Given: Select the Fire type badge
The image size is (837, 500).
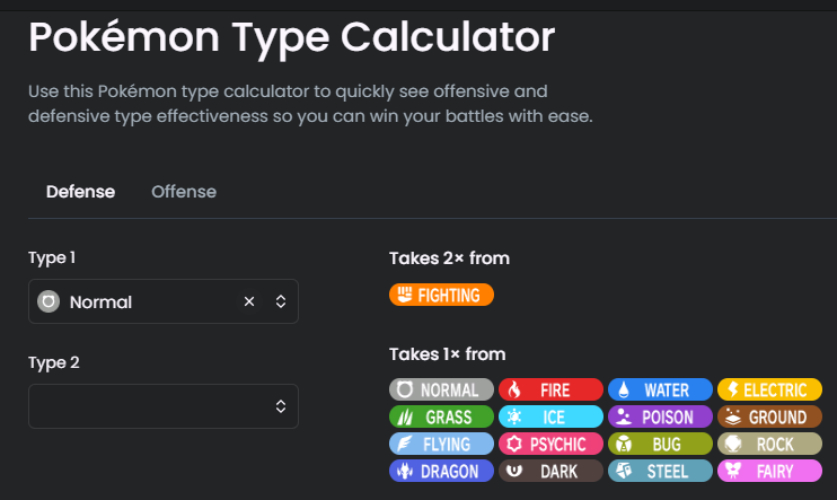Looking at the screenshot, I should click(551, 390).
